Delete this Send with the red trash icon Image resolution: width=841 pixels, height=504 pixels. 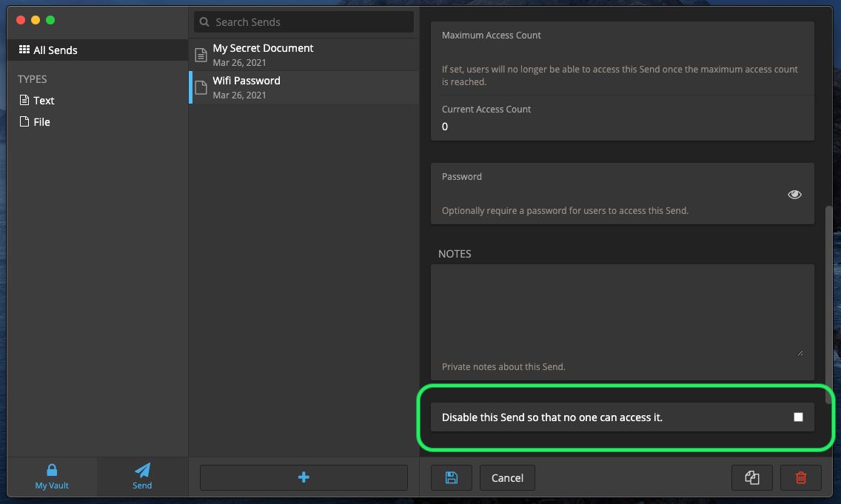(x=800, y=477)
